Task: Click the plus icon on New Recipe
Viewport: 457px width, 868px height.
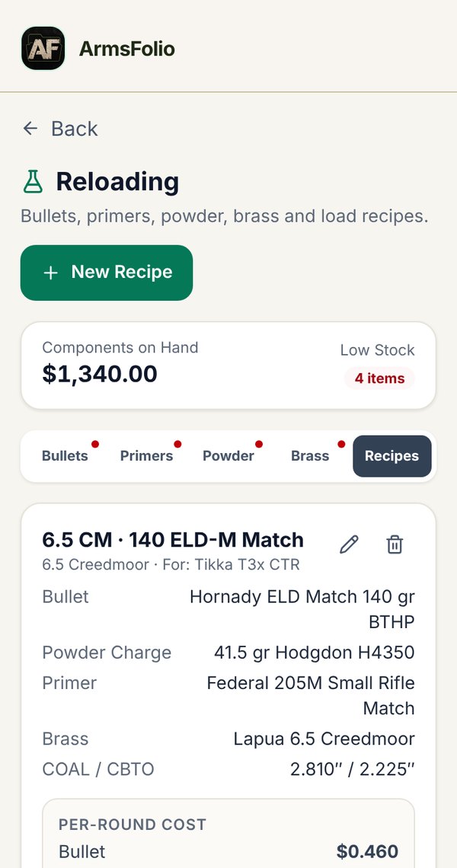Action: (51, 273)
